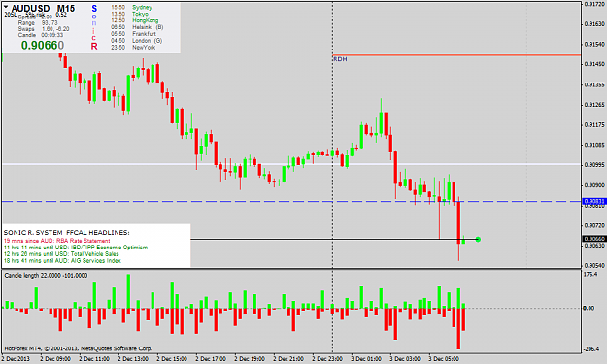Click the 3 Dec 03:00 time label
The height and width of the screenshot is (364, 607).
click(405, 359)
